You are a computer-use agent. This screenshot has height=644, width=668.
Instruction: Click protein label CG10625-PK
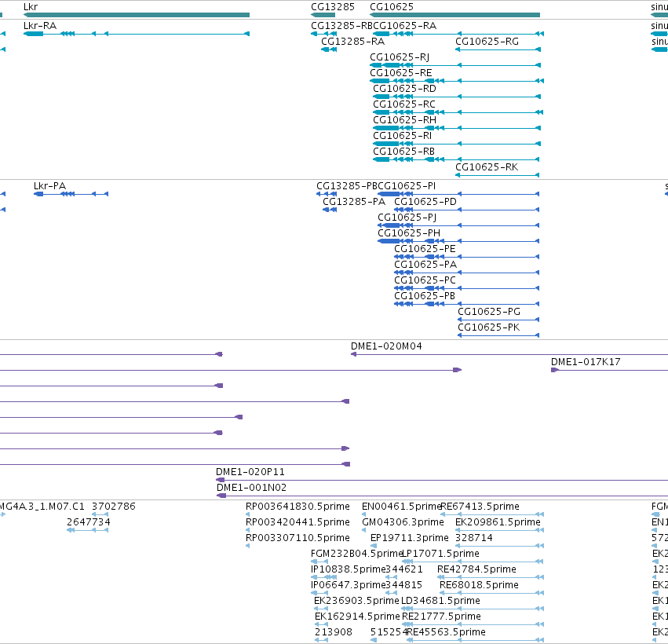489,327
